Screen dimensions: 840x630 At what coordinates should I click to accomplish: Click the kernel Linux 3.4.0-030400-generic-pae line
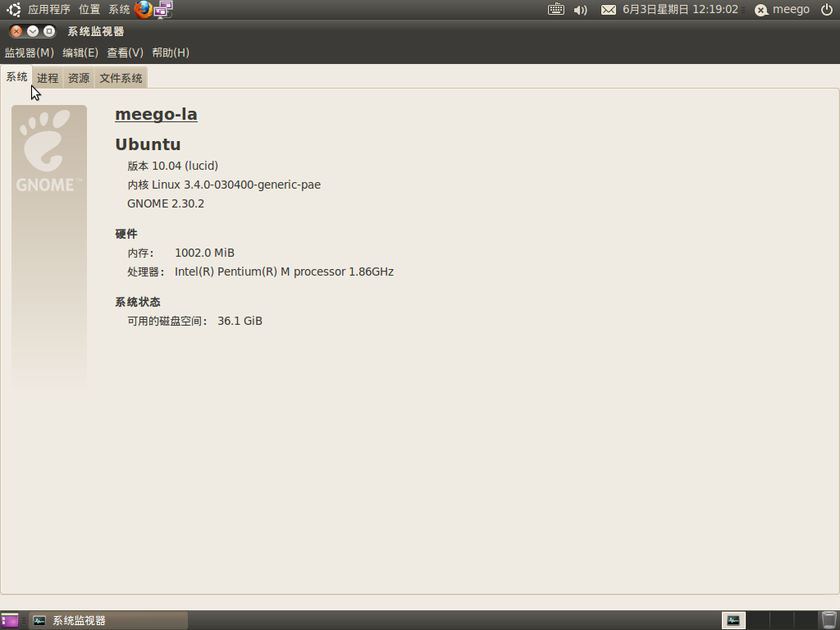pyautogui.click(x=224, y=185)
